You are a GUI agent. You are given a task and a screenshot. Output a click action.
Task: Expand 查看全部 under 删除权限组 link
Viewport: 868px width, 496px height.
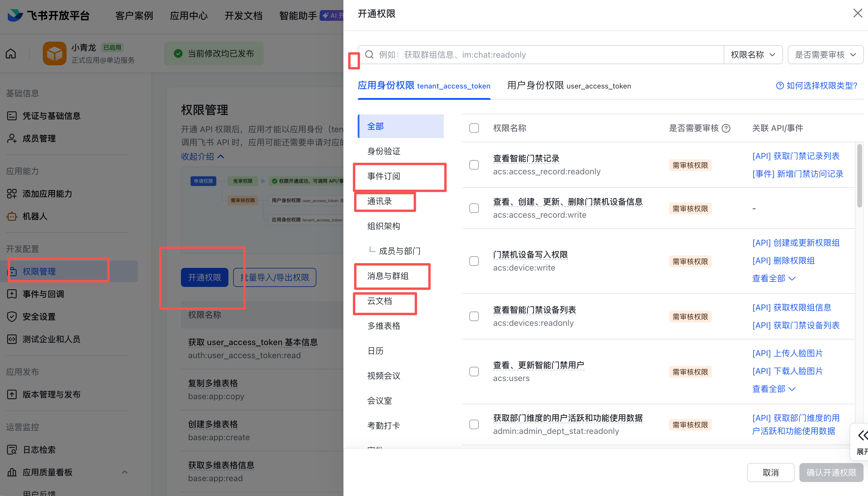pyautogui.click(x=773, y=278)
